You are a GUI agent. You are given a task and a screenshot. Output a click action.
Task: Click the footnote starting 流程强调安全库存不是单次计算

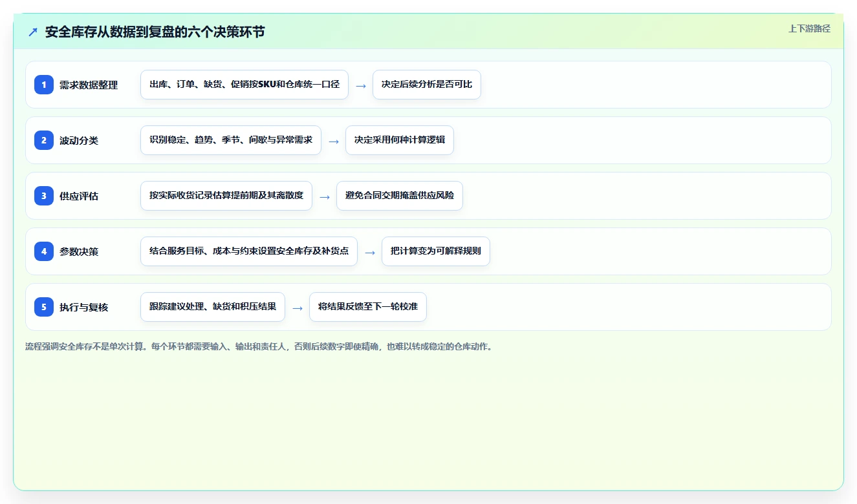[259, 346]
